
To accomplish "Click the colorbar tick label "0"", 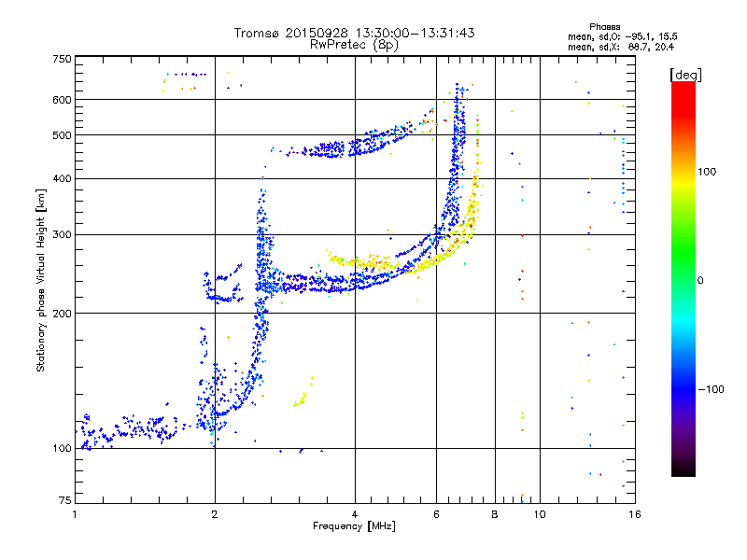I will tap(700, 281).
